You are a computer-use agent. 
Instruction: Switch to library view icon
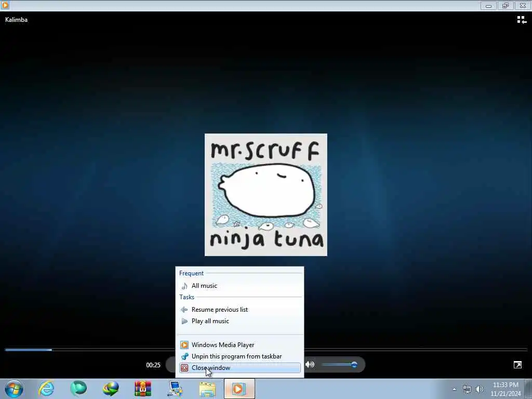(522, 20)
